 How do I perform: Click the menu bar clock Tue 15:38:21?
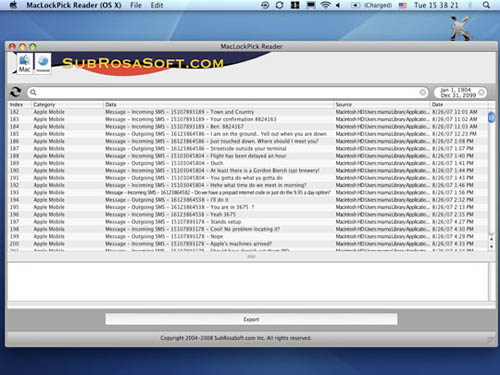click(436, 5)
